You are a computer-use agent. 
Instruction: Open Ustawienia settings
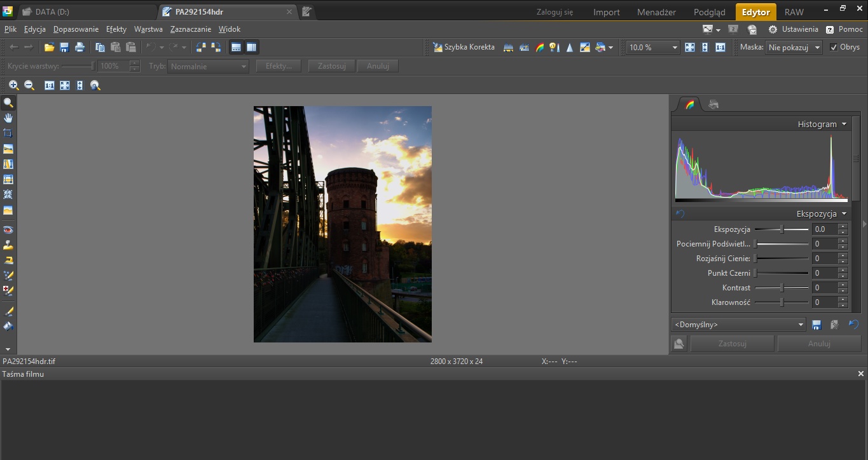(794, 29)
